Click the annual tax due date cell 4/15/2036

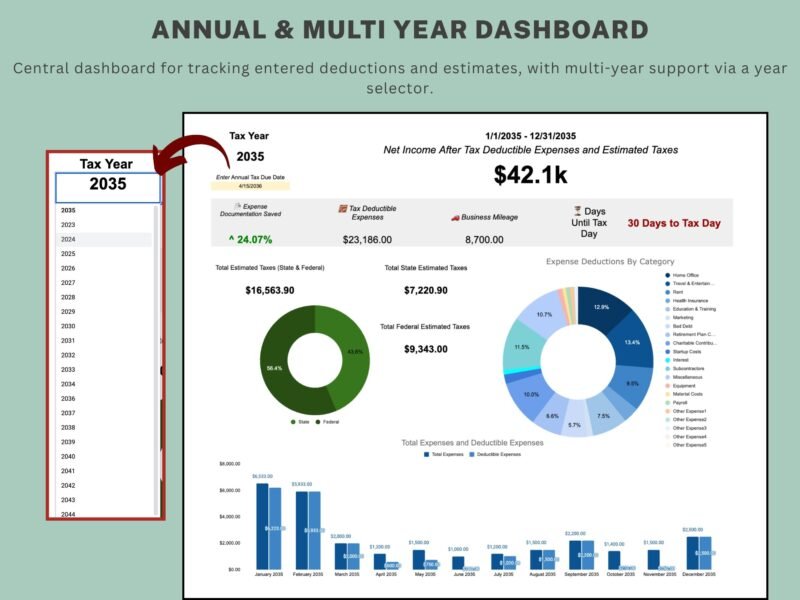click(250, 186)
